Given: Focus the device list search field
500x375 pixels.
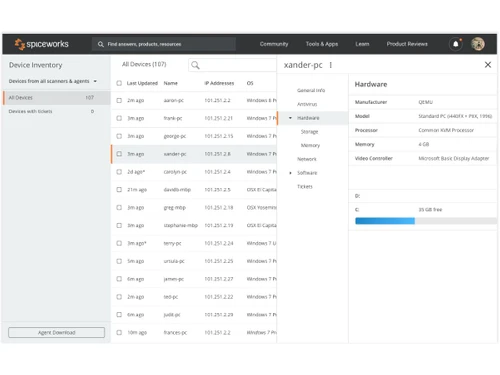Looking at the screenshot, I should [233, 65].
